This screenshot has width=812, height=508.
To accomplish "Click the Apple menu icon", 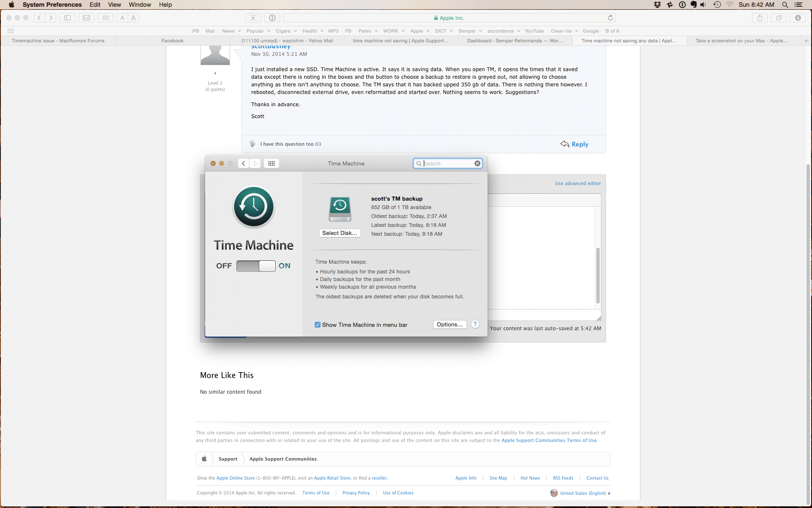I will tap(11, 5).
